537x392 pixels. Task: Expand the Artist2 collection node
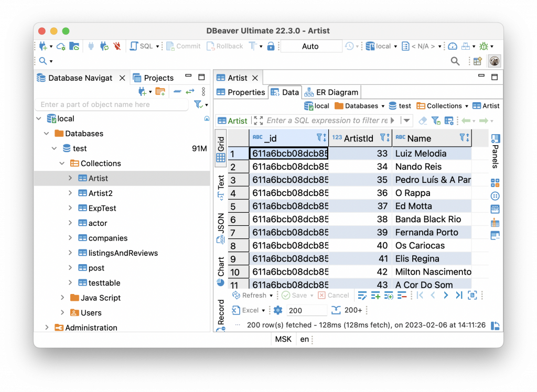tap(70, 193)
